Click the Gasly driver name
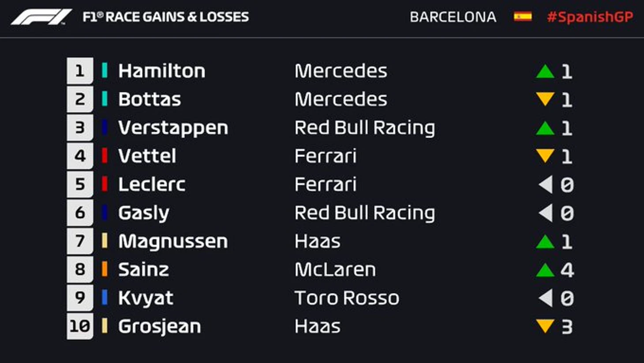Viewport: 644px width, 363px height. coord(143,213)
